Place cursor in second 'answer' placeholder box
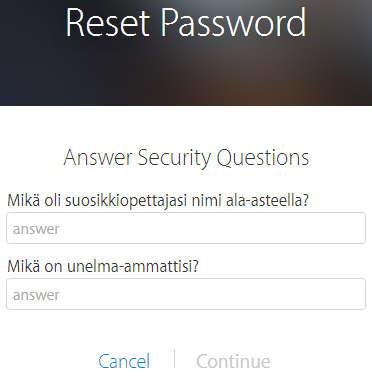 point(186,294)
